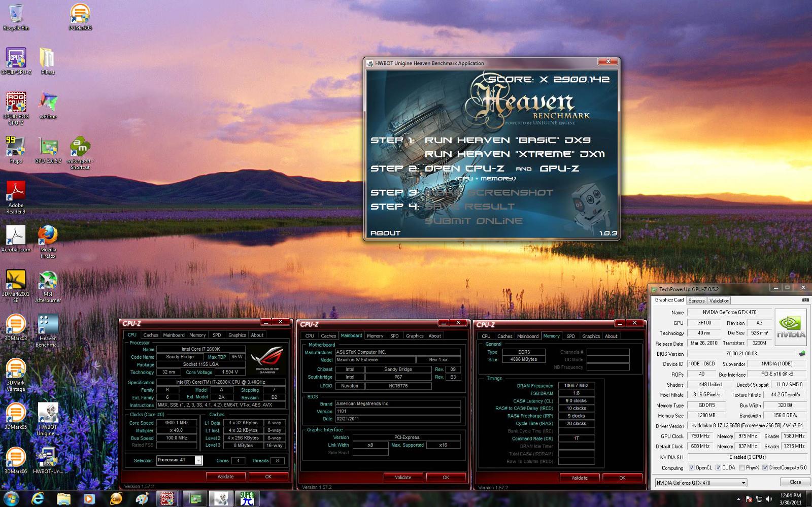Viewport: 812px width, 507px height.
Task: Click Save Result in the Heaven launcher
Action: point(469,207)
